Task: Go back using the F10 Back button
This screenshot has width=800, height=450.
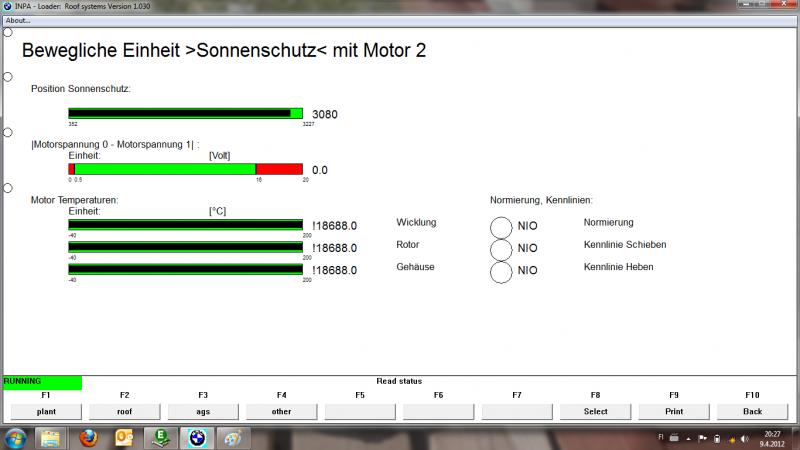Action: click(753, 411)
